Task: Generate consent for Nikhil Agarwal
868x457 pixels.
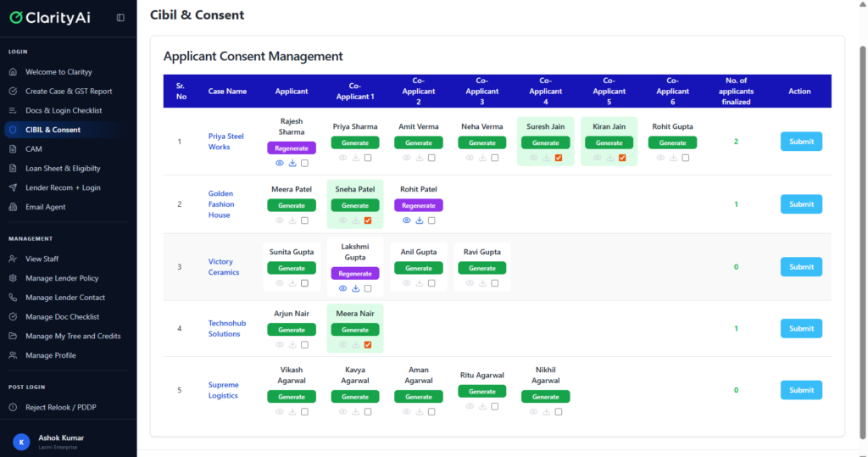Action: point(546,396)
